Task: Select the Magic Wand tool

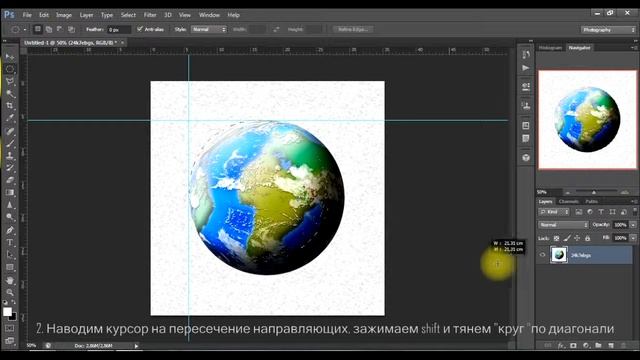Action: (x=10, y=93)
